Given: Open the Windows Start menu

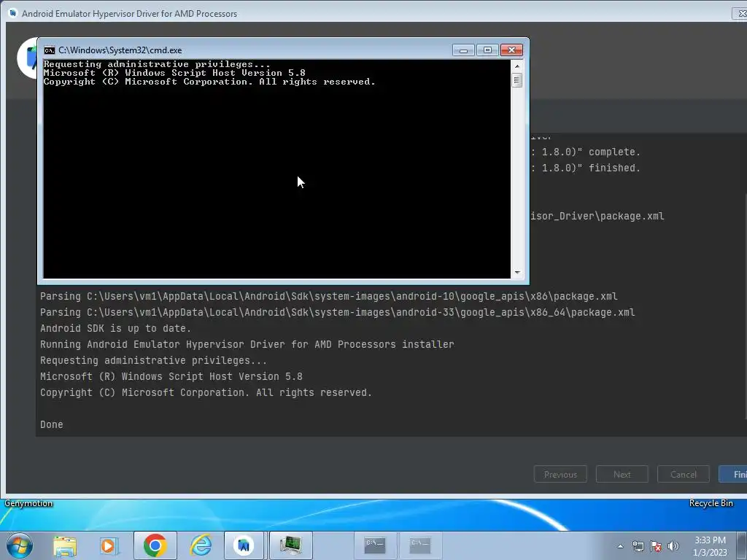Looking at the screenshot, I should (x=20, y=545).
